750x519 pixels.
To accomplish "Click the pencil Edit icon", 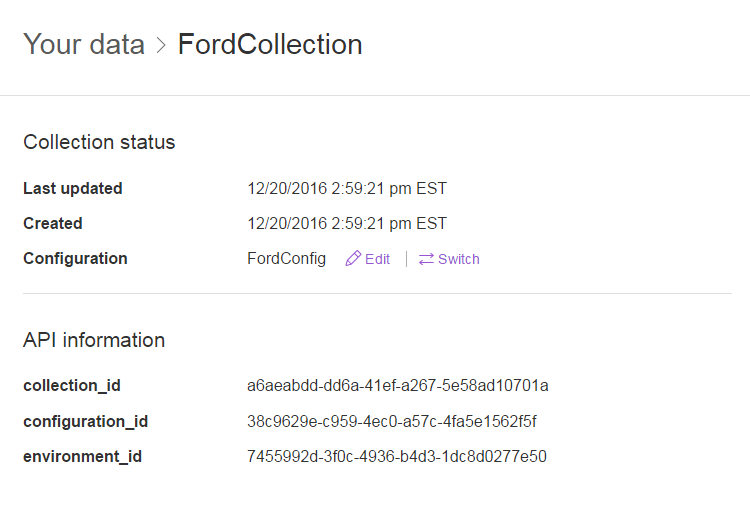I will [353, 258].
